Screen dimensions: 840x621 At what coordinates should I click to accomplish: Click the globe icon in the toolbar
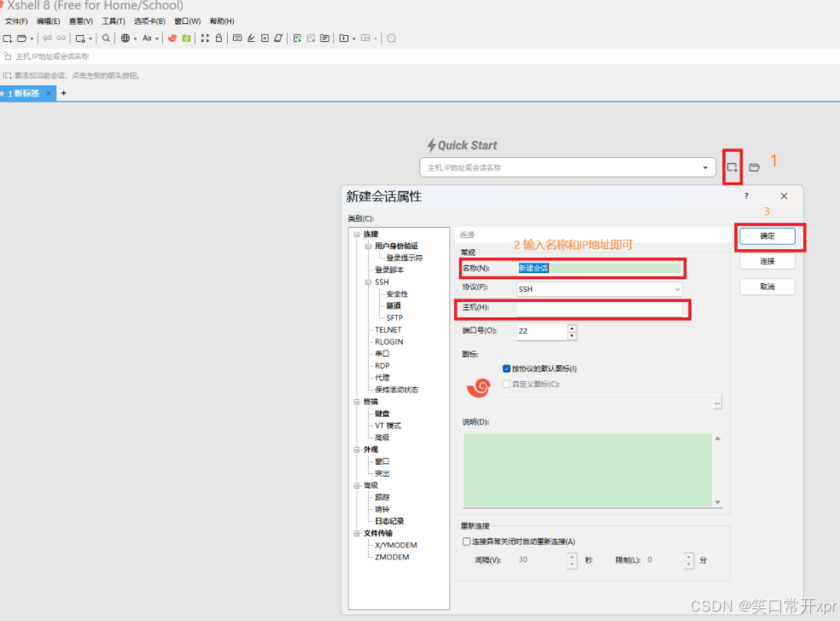click(x=125, y=38)
